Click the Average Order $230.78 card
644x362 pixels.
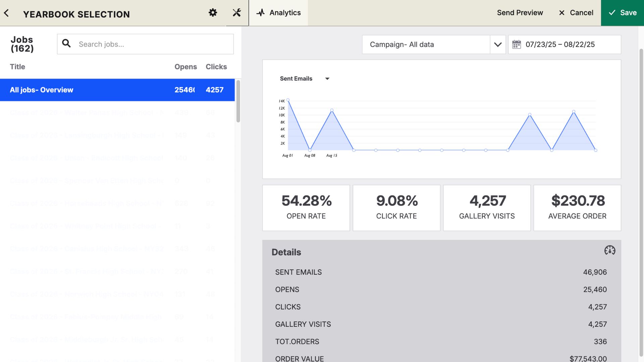577,208
